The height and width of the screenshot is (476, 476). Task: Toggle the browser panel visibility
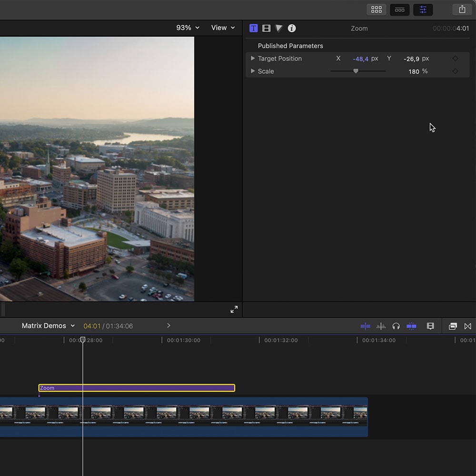377,10
